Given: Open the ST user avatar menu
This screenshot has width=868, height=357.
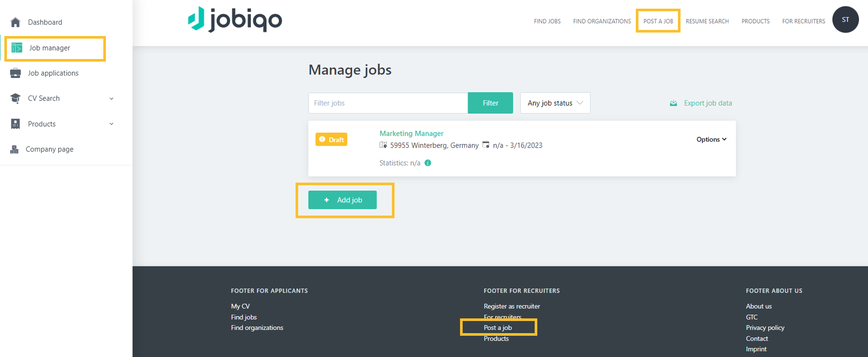Looking at the screenshot, I should click(x=845, y=20).
